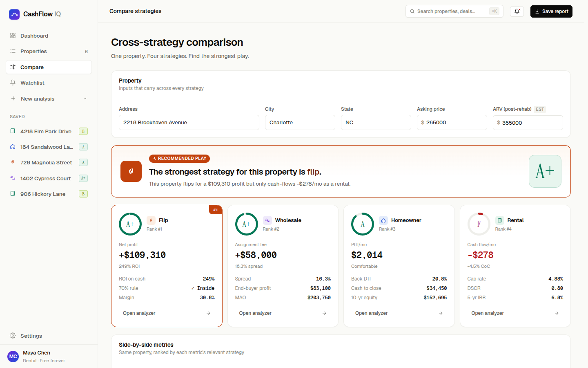Click the Flip net profit +$109,310

click(x=143, y=255)
